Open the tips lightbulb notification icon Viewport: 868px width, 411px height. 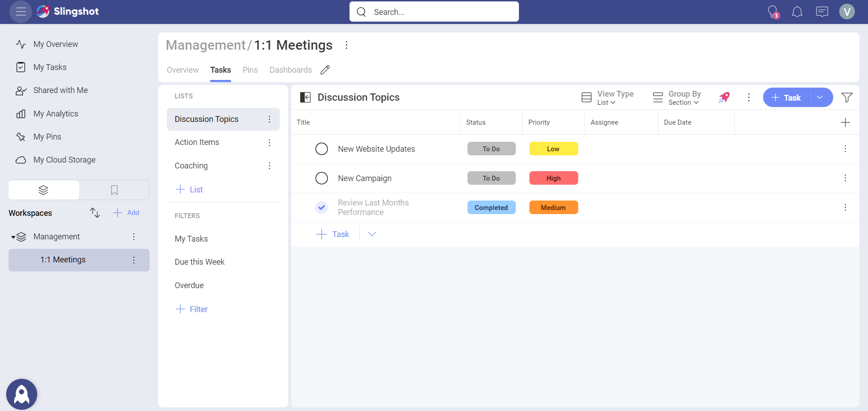(x=773, y=12)
